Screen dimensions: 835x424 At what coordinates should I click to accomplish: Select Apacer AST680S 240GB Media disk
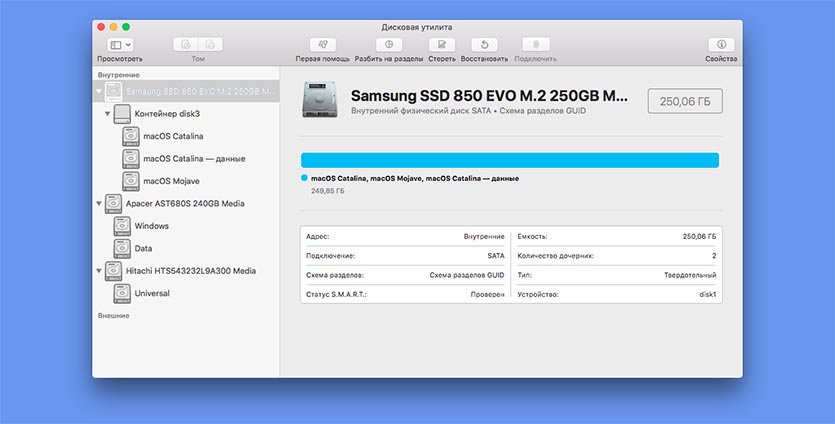tap(185, 203)
